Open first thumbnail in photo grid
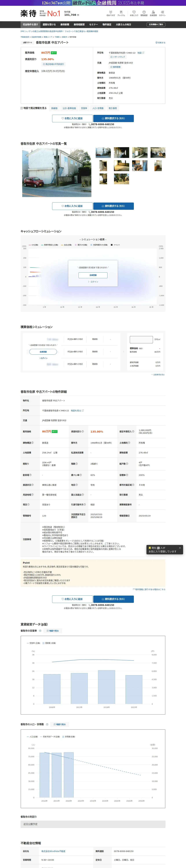Image resolution: width=186 pixels, height=868 pixels. (x=103, y=153)
